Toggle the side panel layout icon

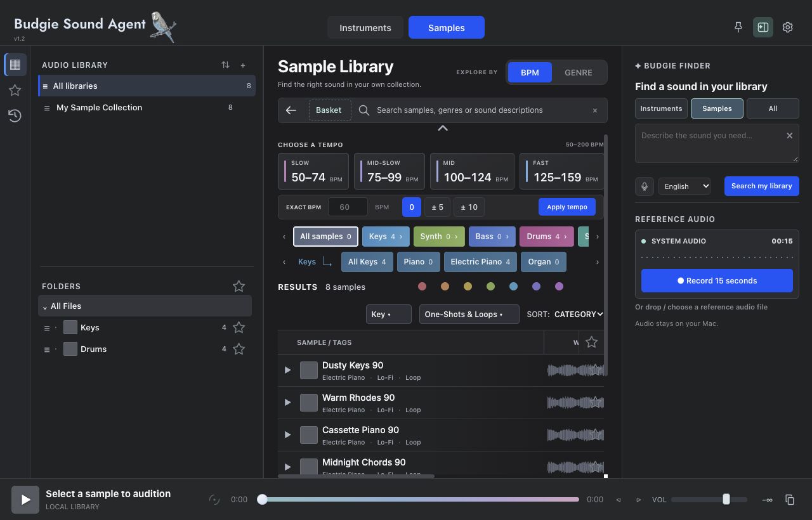(x=763, y=27)
